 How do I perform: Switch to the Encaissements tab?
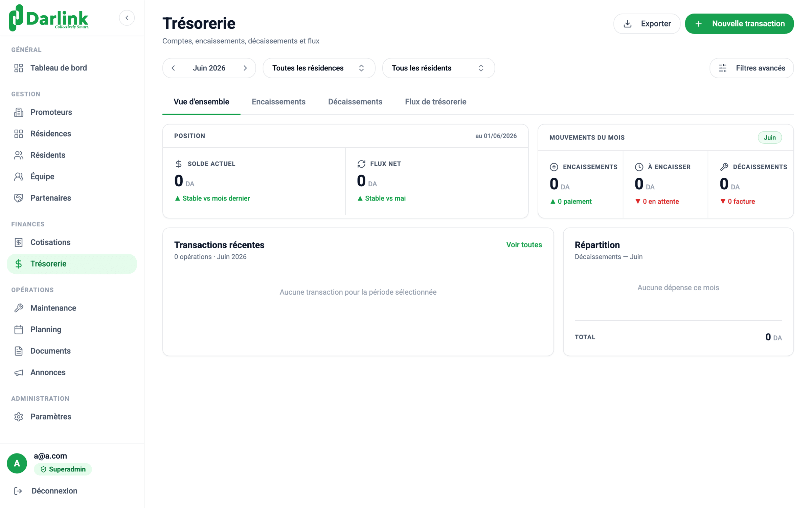pos(278,102)
